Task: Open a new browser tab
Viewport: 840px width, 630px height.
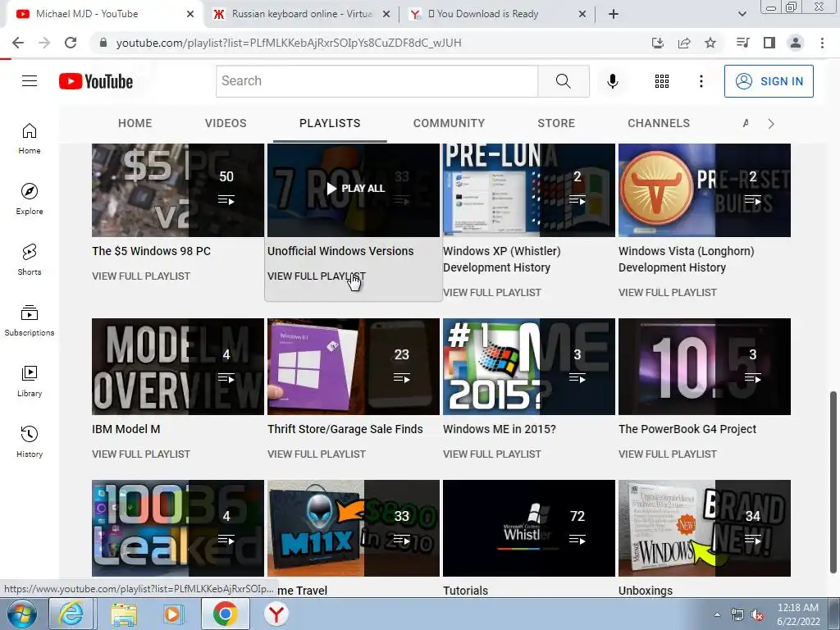Action: tap(614, 14)
